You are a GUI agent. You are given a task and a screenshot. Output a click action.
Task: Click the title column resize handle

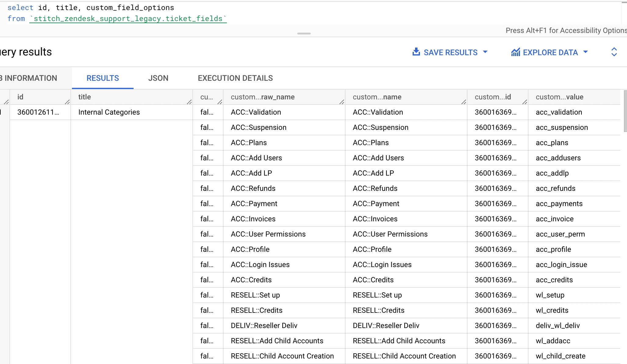point(189,102)
